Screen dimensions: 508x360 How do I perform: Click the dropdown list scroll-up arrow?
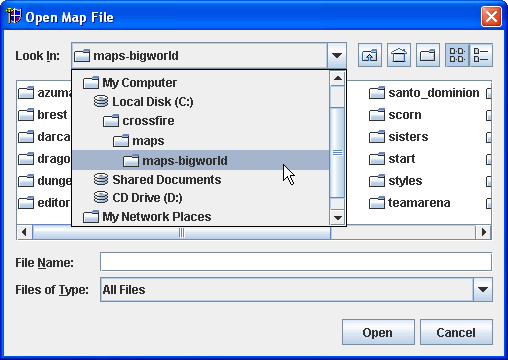(x=338, y=78)
